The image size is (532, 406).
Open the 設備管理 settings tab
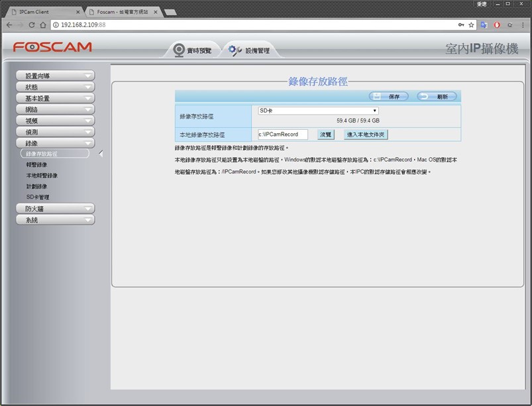click(x=249, y=50)
